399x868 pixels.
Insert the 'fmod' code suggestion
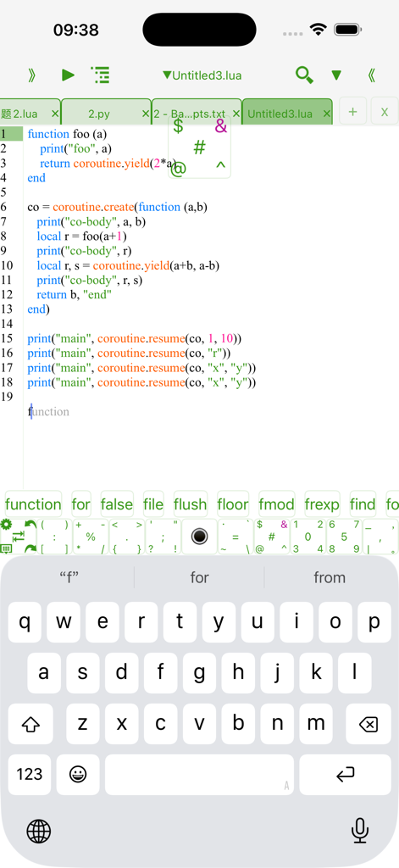click(277, 504)
